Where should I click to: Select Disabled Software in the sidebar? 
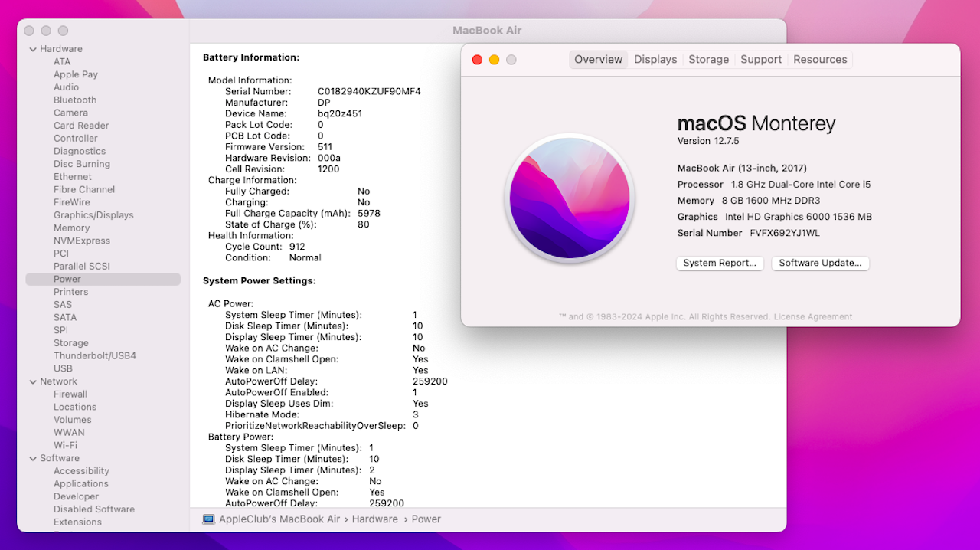coord(94,509)
